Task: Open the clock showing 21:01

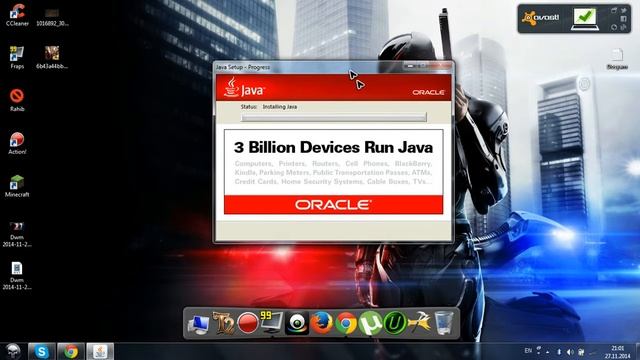Action: tap(618, 352)
